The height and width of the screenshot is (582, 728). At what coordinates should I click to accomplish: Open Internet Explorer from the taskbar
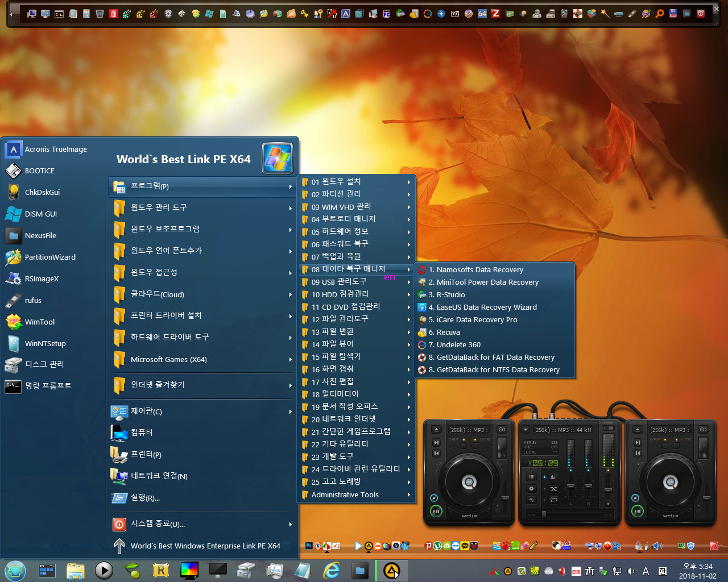331,570
